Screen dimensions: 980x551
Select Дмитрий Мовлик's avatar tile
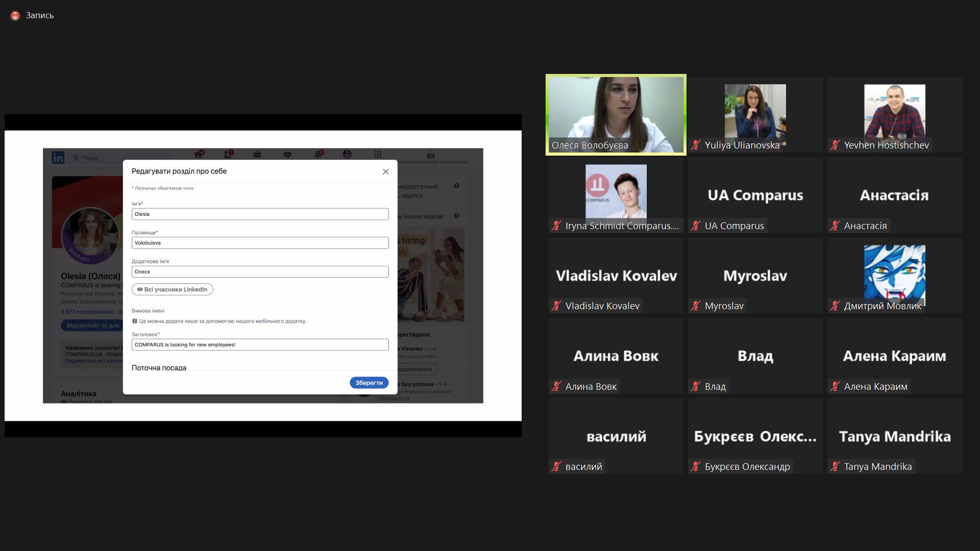tap(895, 275)
